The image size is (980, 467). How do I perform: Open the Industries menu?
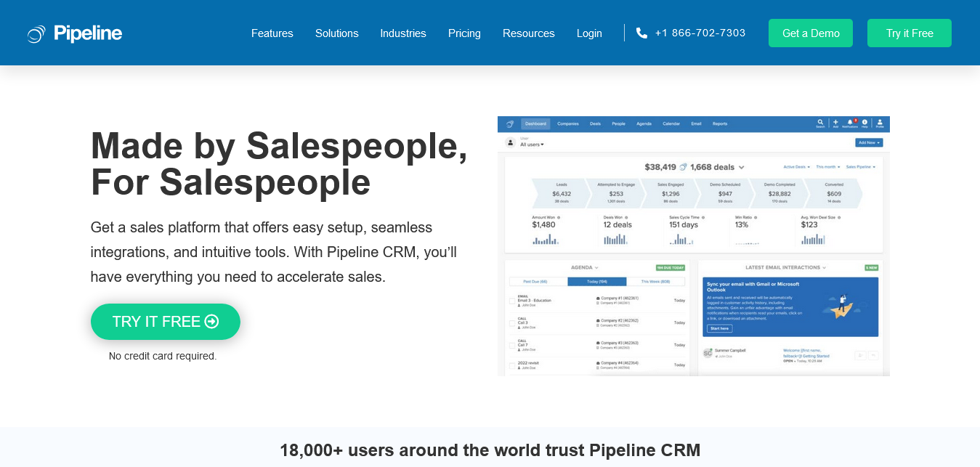tap(403, 33)
